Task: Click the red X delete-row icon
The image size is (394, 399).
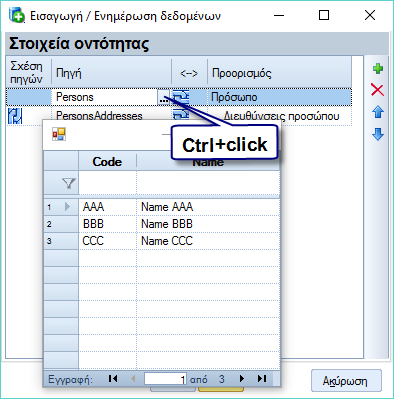Action: (x=377, y=90)
